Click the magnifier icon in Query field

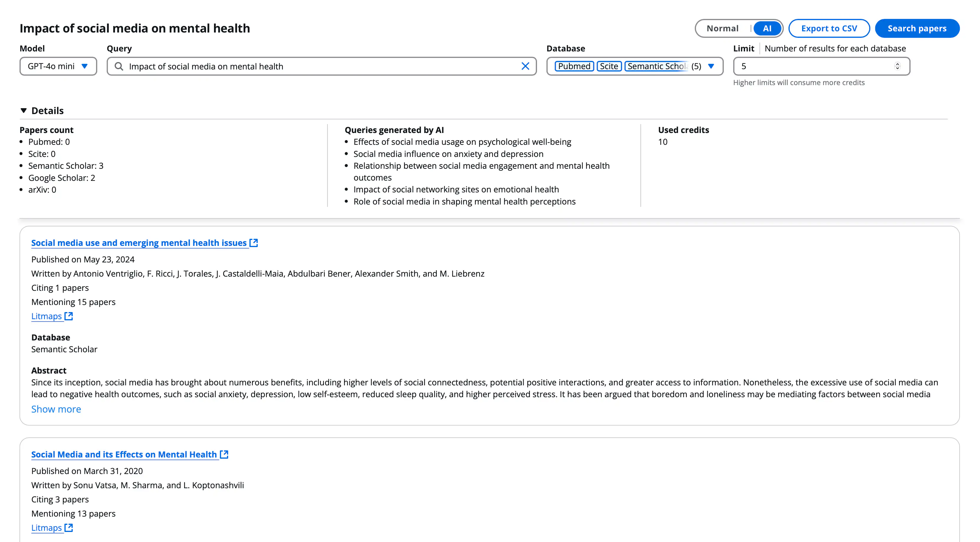click(x=119, y=66)
